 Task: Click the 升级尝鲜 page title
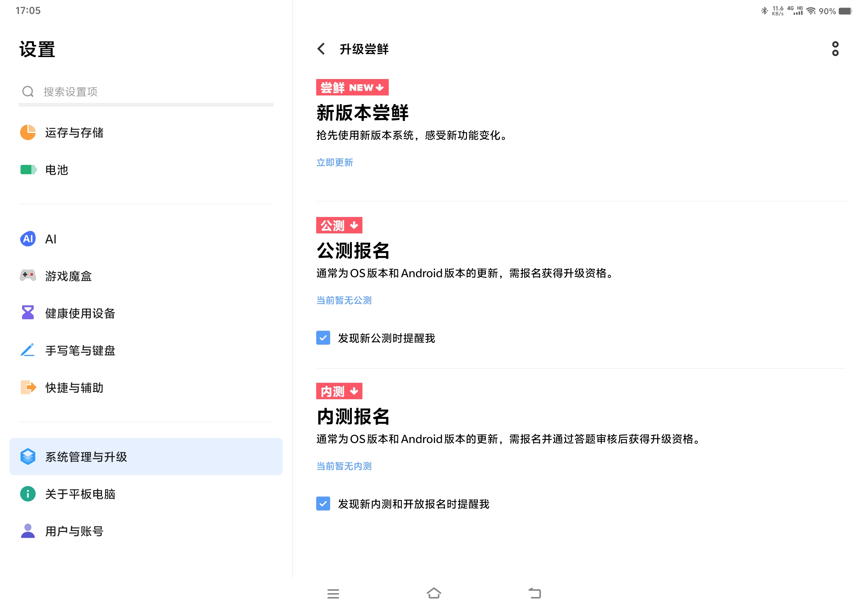(364, 49)
